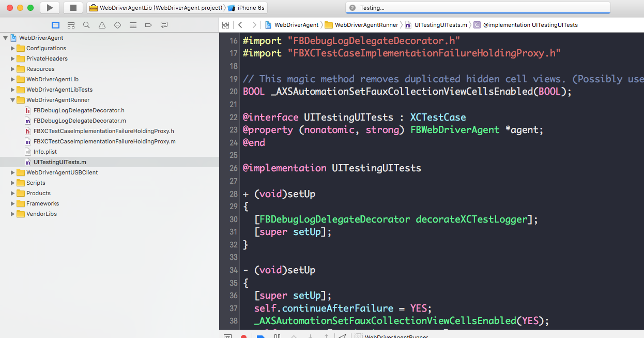Open @implementation UITestingUITests symbol menu
The height and width of the screenshot is (338, 644).
coord(526,25)
